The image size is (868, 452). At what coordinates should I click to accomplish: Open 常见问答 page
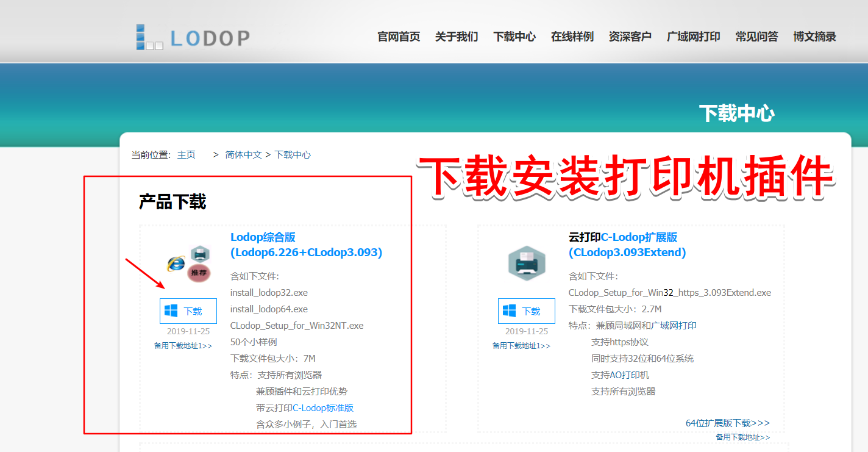coord(757,37)
